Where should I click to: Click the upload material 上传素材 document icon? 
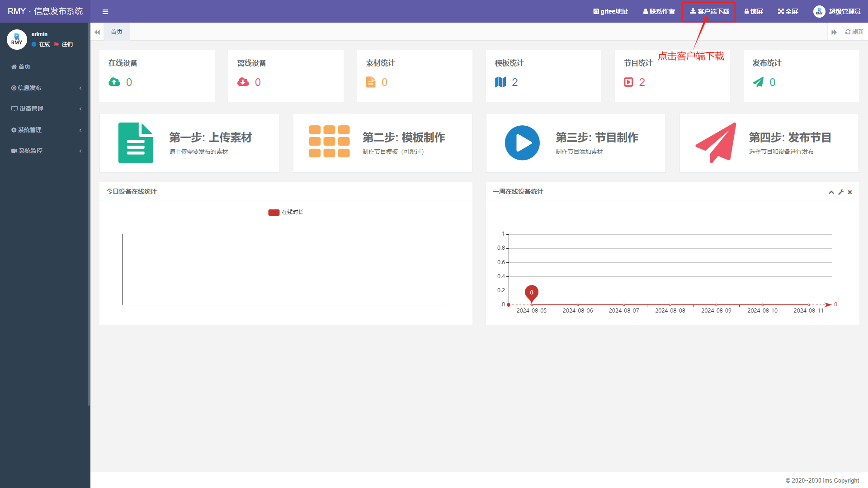pos(136,142)
